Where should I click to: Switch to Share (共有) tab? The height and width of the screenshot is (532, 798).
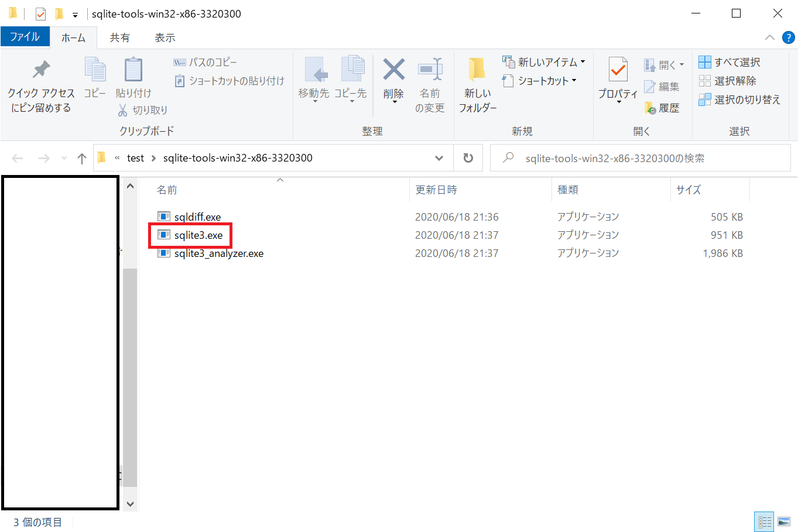click(120, 37)
